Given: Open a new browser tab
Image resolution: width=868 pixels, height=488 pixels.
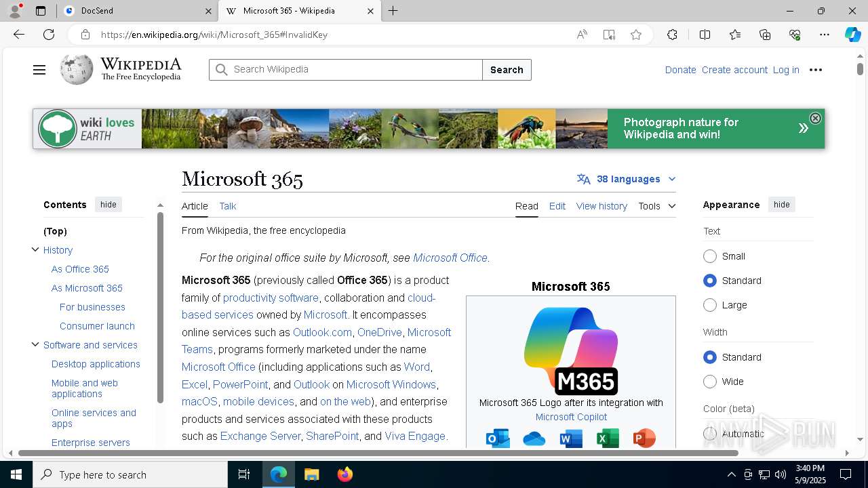Looking at the screenshot, I should pyautogui.click(x=393, y=11).
